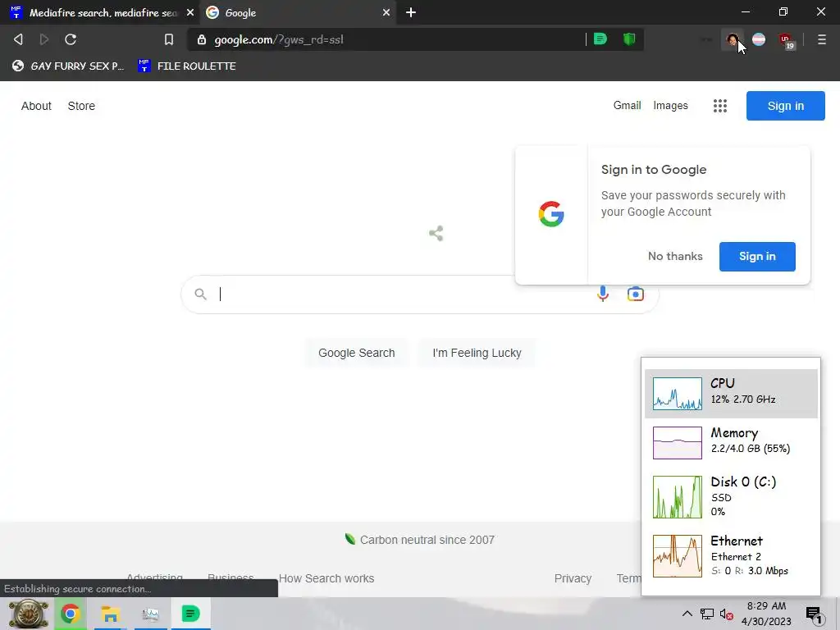Select Ethernet in the performance widget

pos(731,556)
